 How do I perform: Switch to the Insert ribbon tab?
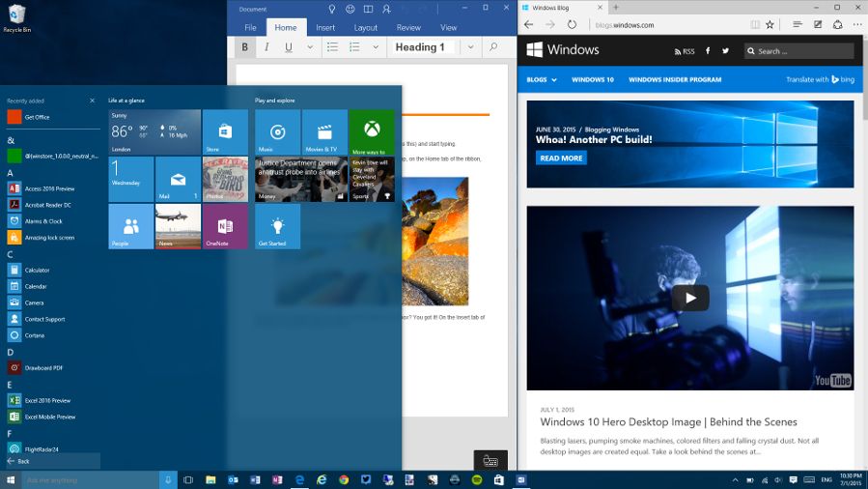[325, 28]
